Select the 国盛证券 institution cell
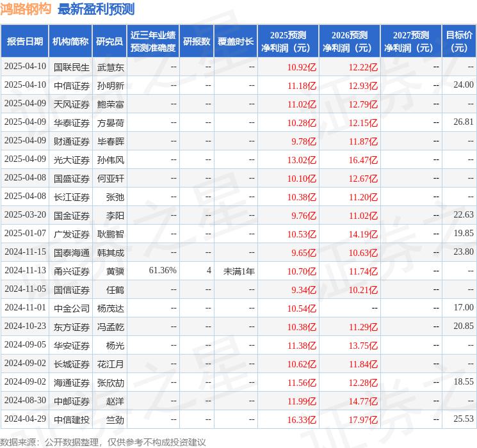The height and width of the screenshot is (448, 477). pyautogui.click(x=72, y=179)
